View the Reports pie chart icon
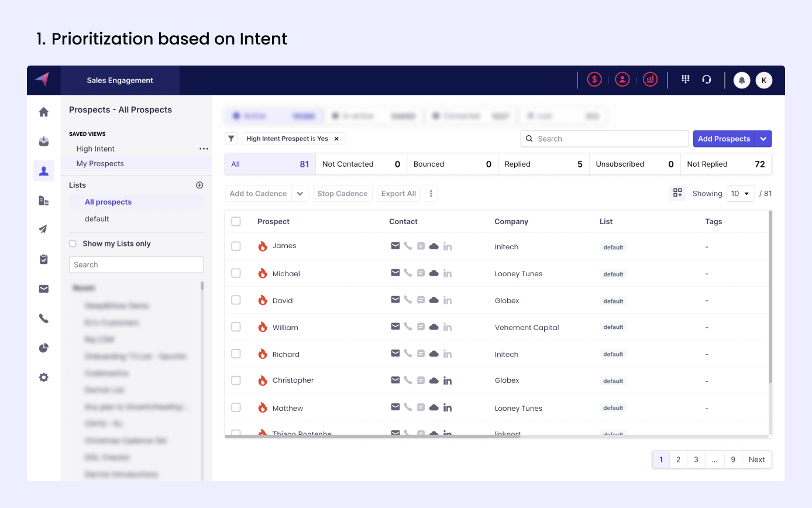Viewport: 812px width, 508px height. point(43,348)
